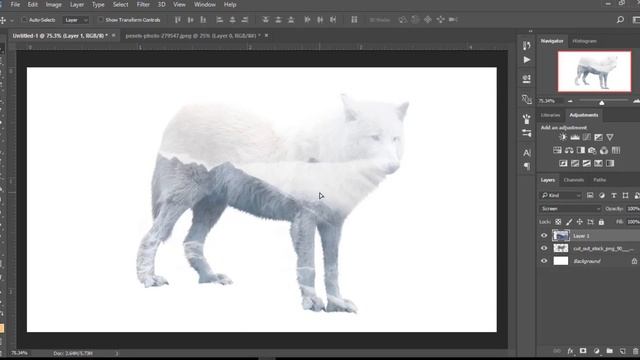Hide the cut_out_stock_png layer eye
Screen dimensions: 640x360
coord(544,248)
